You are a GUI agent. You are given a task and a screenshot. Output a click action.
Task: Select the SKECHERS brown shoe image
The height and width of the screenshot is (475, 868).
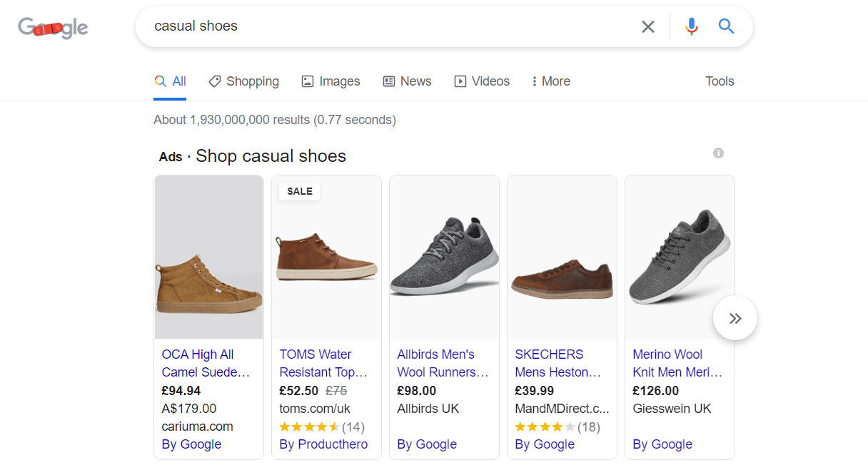[x=562, y=278]
